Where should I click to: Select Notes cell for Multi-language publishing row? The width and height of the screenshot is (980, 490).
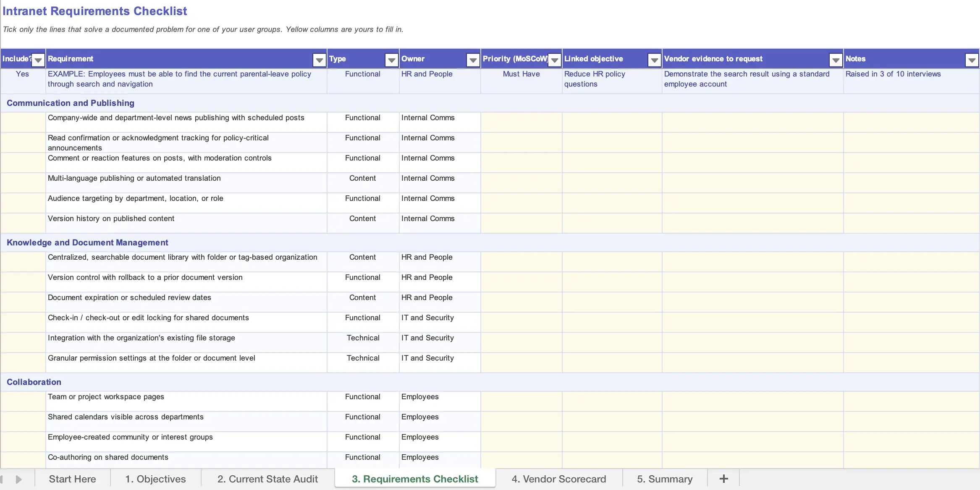point(911,183)
